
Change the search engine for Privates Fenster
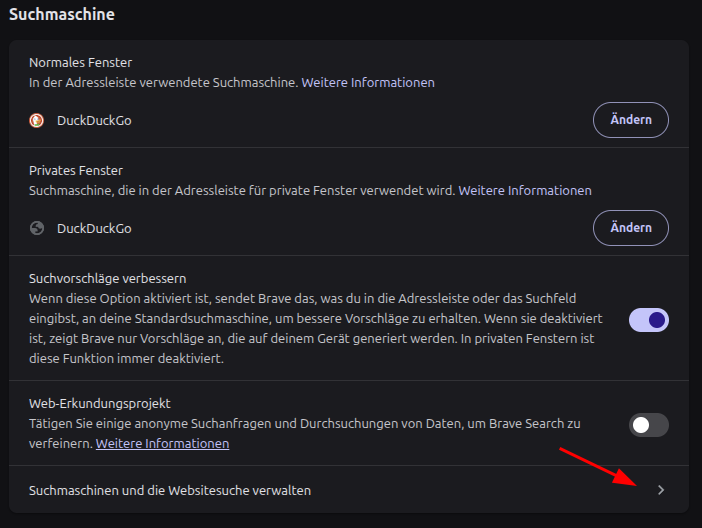point(631,228)
